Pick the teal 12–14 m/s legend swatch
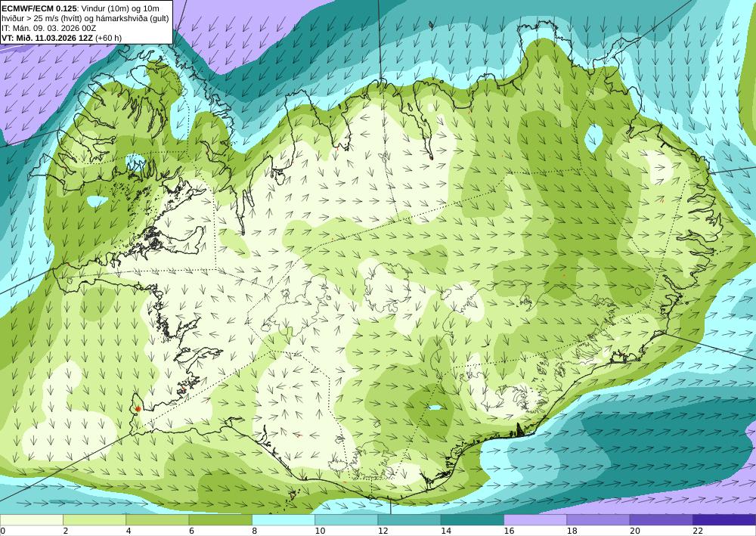The width and height of the screenshot is (756, 536). point(409,520)
